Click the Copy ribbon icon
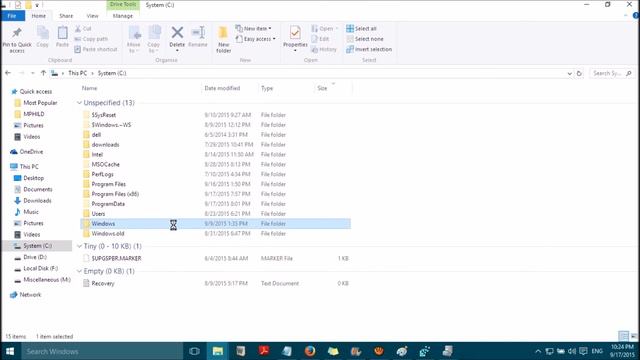 pos(42,33)
